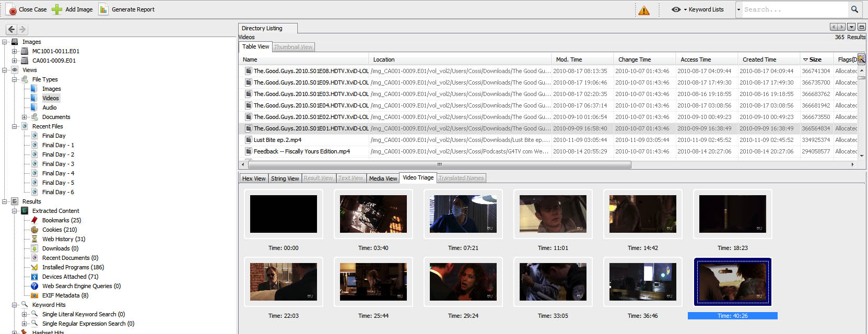Select the Recent Documents (0) node
The height and width of the screenshot is (334, 868).
[x=70, y=258]
